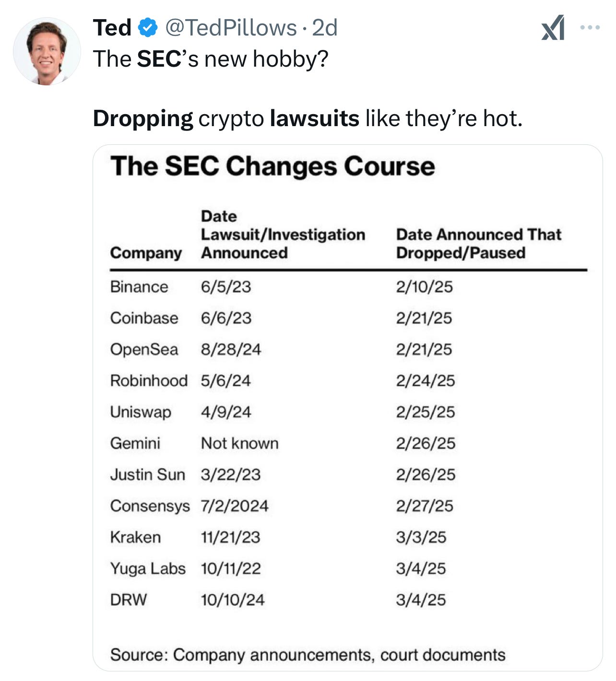Click the Source line below the table
616x681 pixels.
pos(308,655)
